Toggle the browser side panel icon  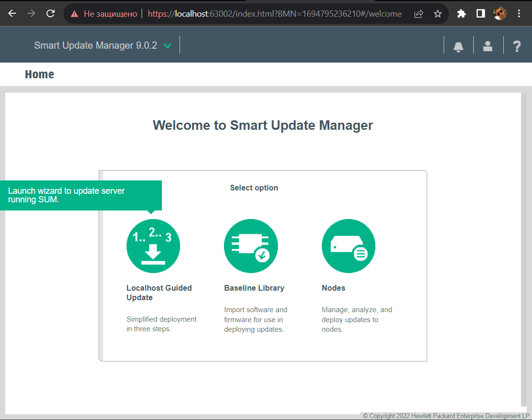481,14
